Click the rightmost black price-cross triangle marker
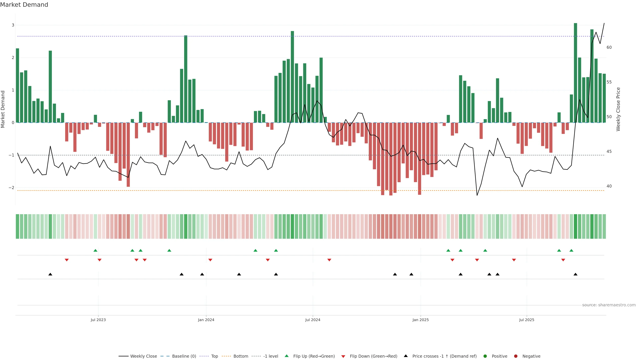 (576, 274)
